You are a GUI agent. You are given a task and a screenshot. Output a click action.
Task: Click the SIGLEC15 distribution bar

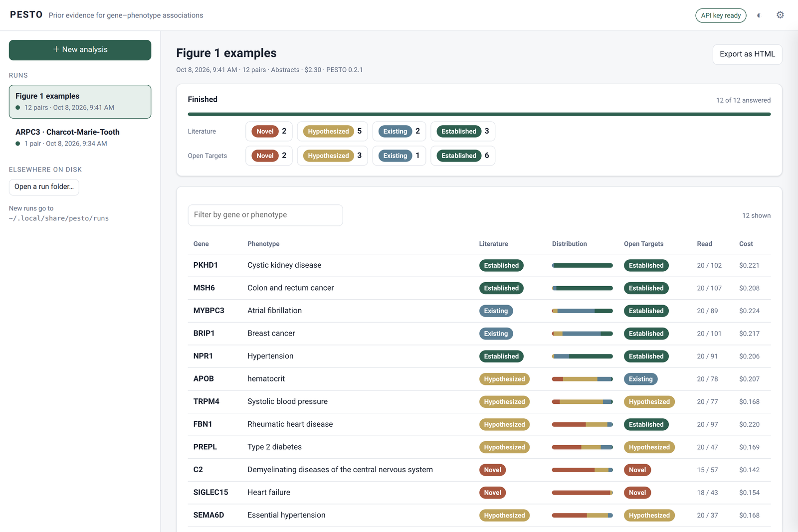(583, 493)
